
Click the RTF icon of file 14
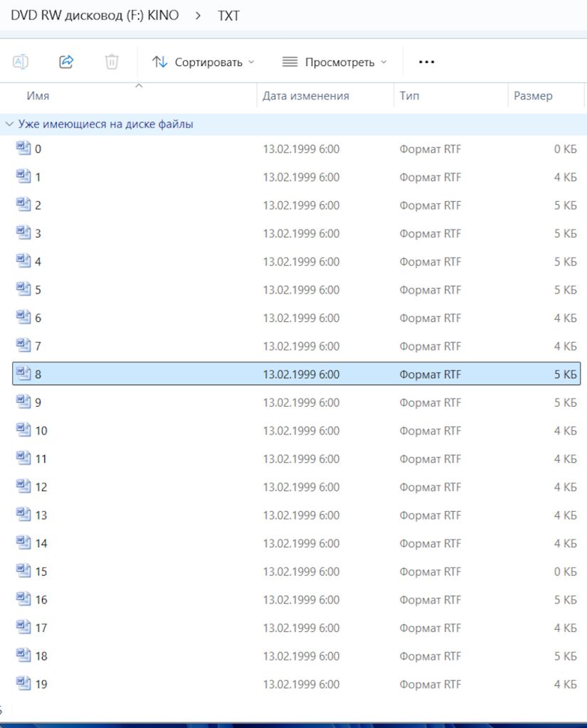coord(23,542)
